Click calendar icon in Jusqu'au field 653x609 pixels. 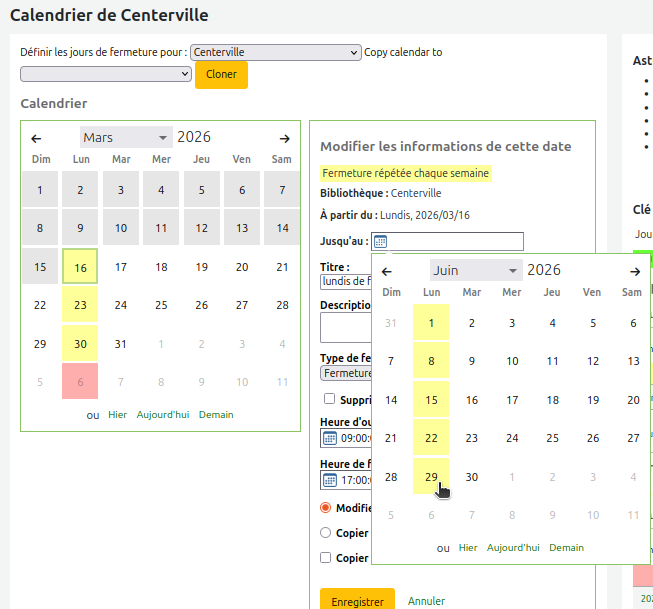[380, 242]
